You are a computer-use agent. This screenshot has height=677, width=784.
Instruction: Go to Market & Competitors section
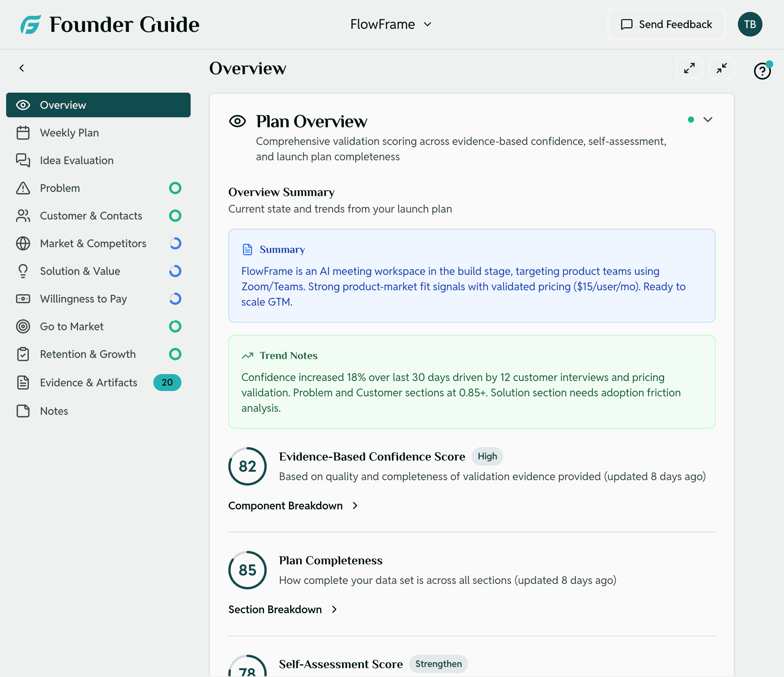coord(93,243)
